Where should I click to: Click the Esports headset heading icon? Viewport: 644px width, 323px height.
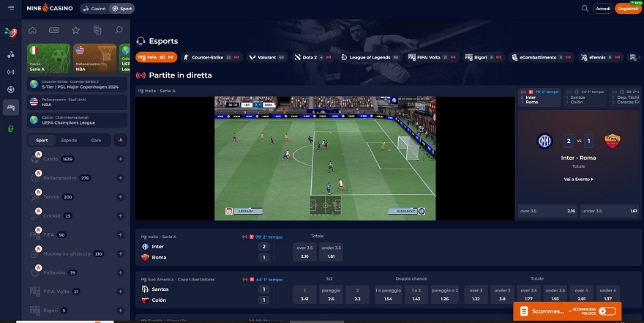tap(141, 41)
